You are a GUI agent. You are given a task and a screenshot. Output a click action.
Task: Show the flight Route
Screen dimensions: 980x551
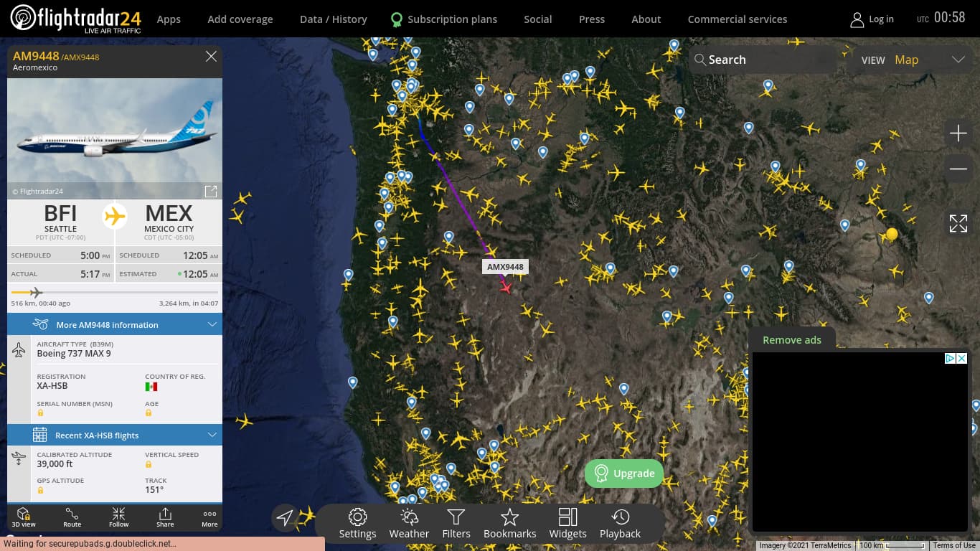click(x=72, y=517)
